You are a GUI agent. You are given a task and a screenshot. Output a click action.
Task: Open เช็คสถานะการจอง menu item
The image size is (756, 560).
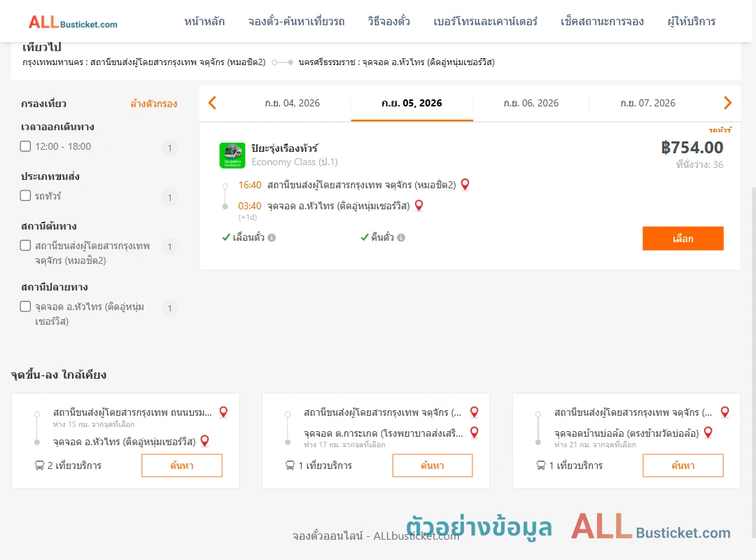point(602,21)
